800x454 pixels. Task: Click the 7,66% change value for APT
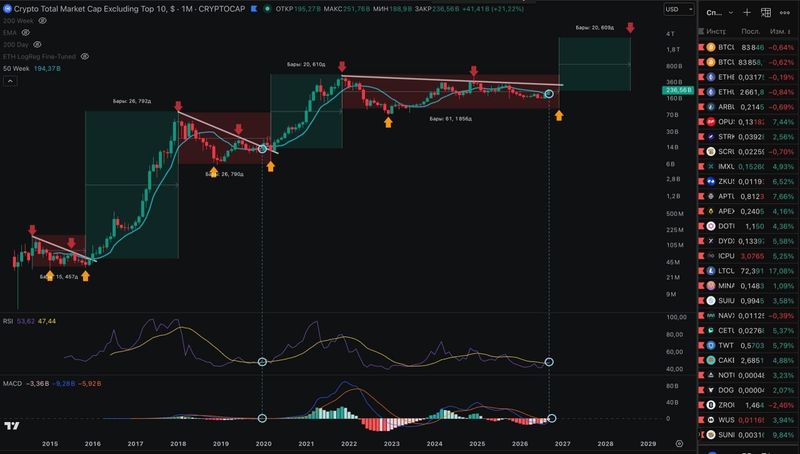783,196
